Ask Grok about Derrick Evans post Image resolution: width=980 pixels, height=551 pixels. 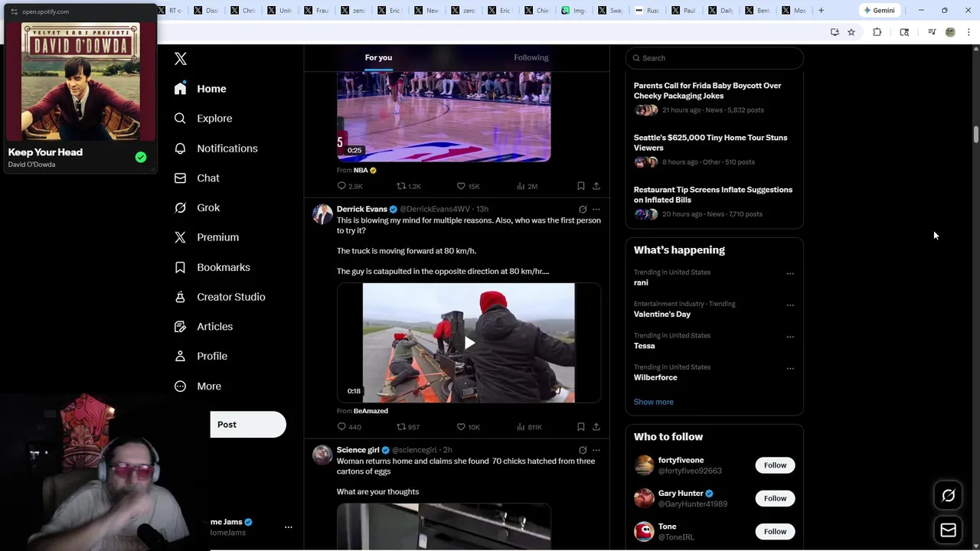tap(583, 209)
